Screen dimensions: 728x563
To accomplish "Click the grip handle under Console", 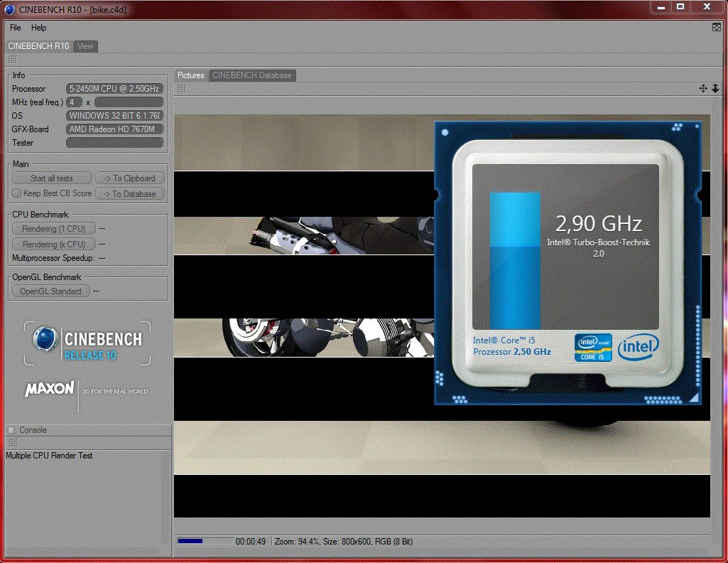I will coord(13,443).
